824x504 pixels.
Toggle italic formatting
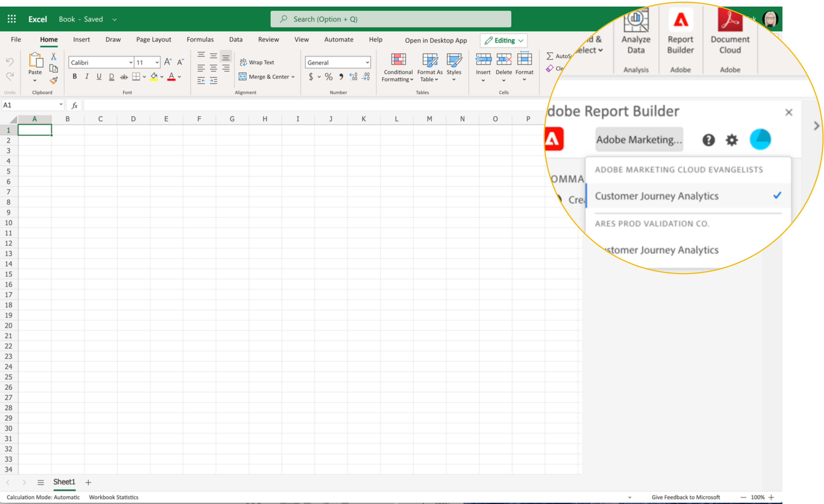(x=87, y=77)
